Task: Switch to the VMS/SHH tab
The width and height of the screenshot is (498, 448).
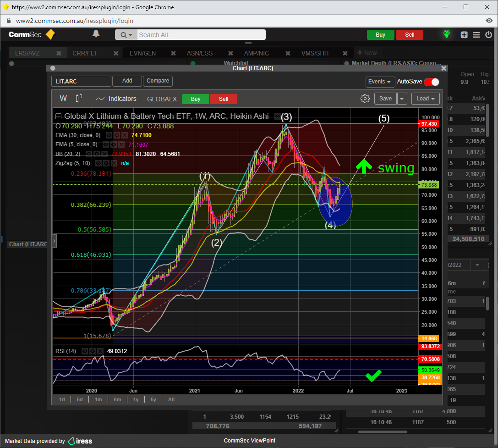Action: [x=315, y=53]
